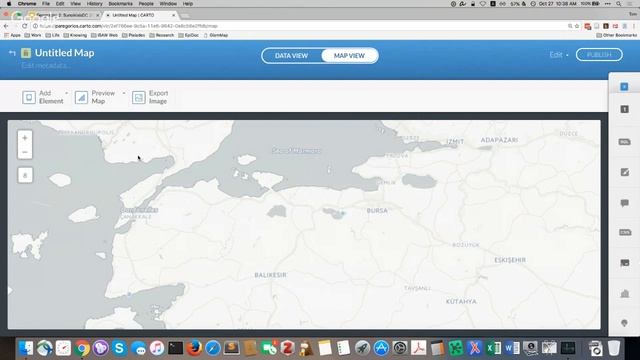Open the SQL panel in right sidebar
The image size is (640, 360).
[624, 142]
